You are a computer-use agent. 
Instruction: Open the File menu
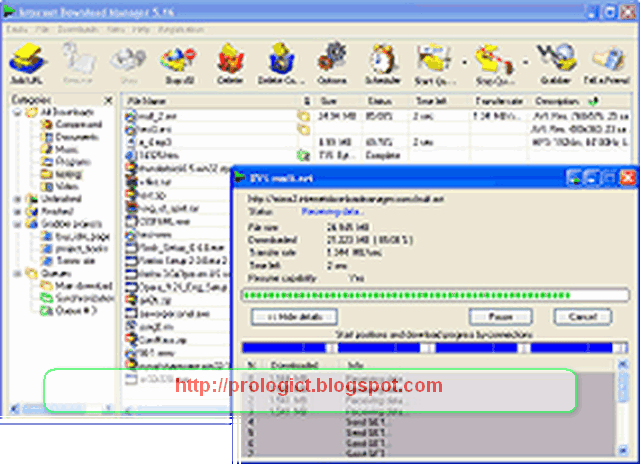point(42,30)
